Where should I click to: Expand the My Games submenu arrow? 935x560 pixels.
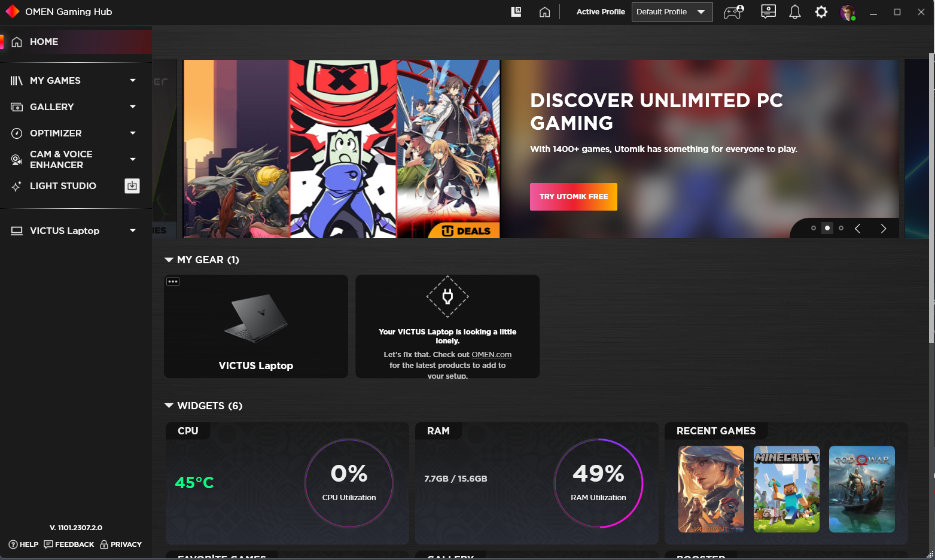tap(133, 80)
